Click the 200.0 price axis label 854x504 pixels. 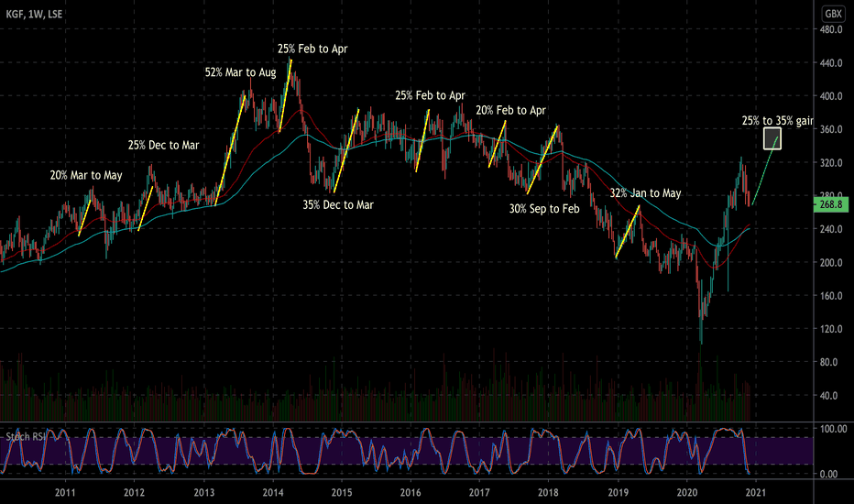(831, 263)
